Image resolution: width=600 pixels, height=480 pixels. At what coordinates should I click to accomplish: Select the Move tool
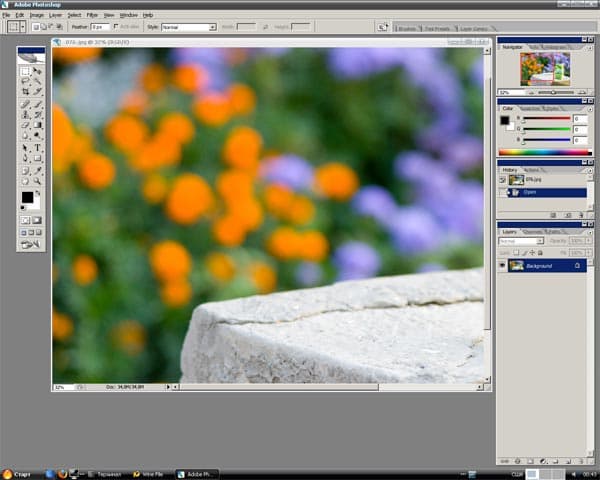37,71
